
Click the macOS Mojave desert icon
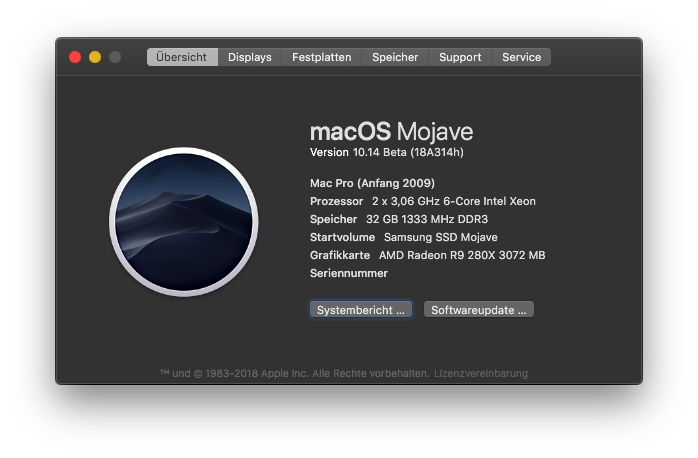[183, 222]
